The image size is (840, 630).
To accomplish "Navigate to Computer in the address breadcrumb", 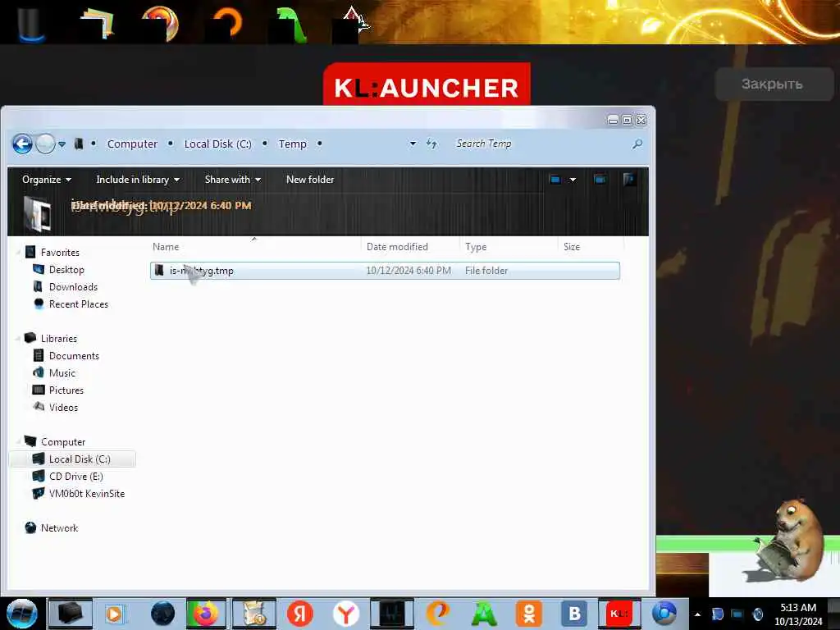I will 132,144.
